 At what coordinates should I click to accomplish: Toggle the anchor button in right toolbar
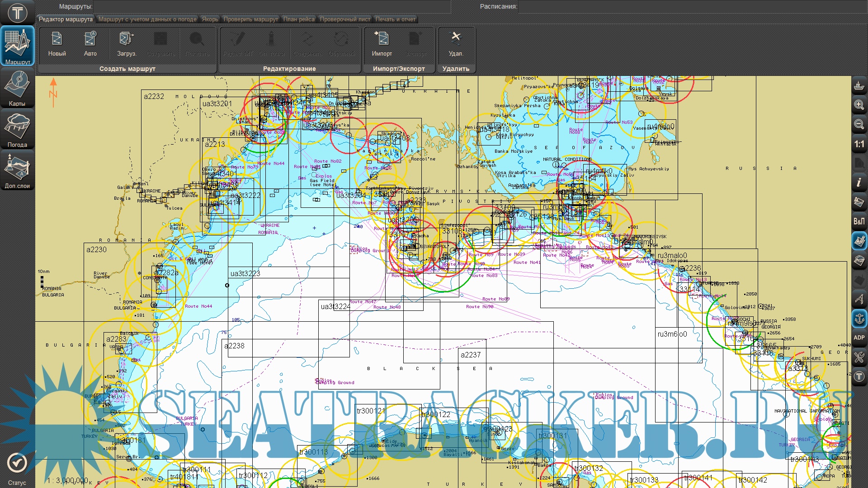click(x=859, y=319)
